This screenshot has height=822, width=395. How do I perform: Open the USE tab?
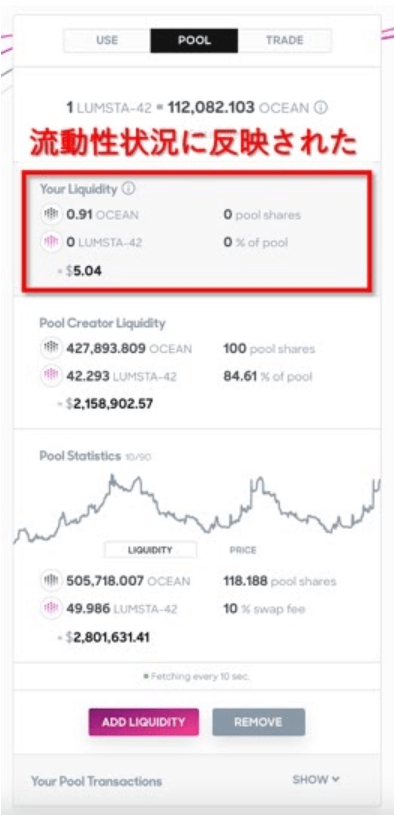(x=107, y=40)
